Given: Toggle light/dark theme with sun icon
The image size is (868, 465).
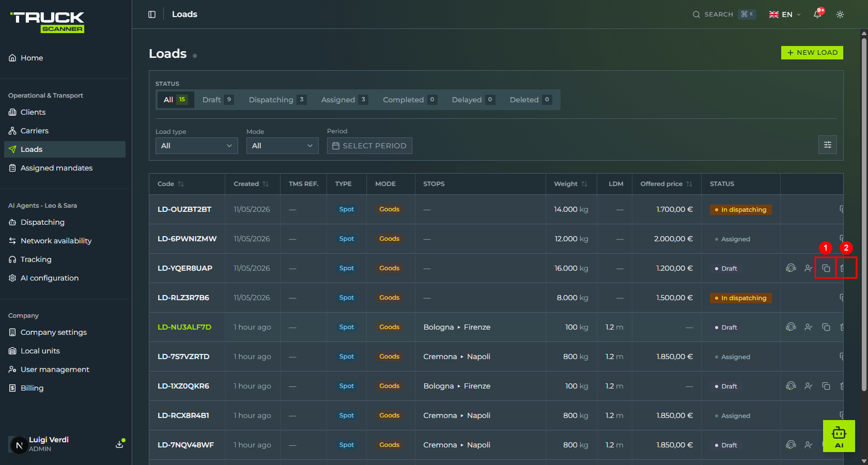Looking at the screenshot, I should point(840,14).
